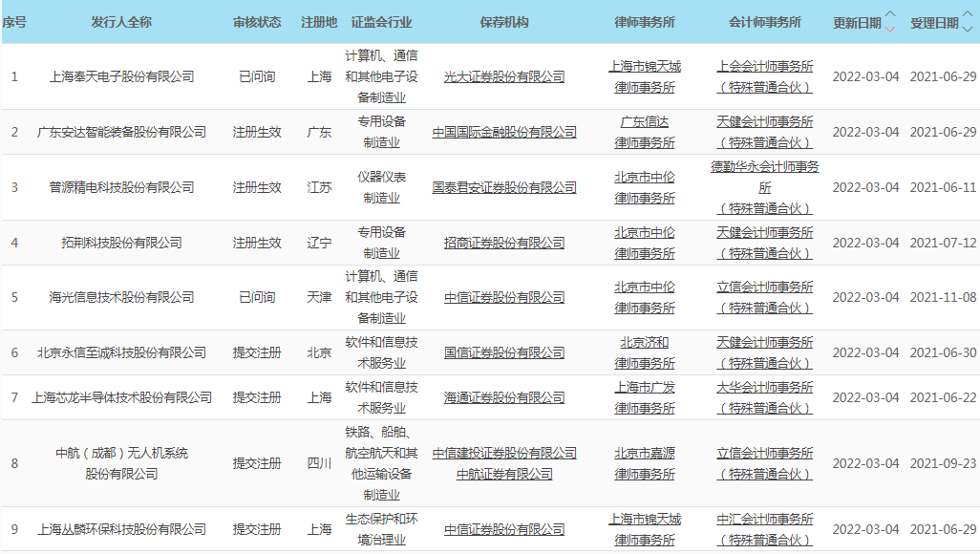Screen dimensions: 980x554
Task: Sort 受理日期 ascending with up arrow
Action: click(968, 15)
